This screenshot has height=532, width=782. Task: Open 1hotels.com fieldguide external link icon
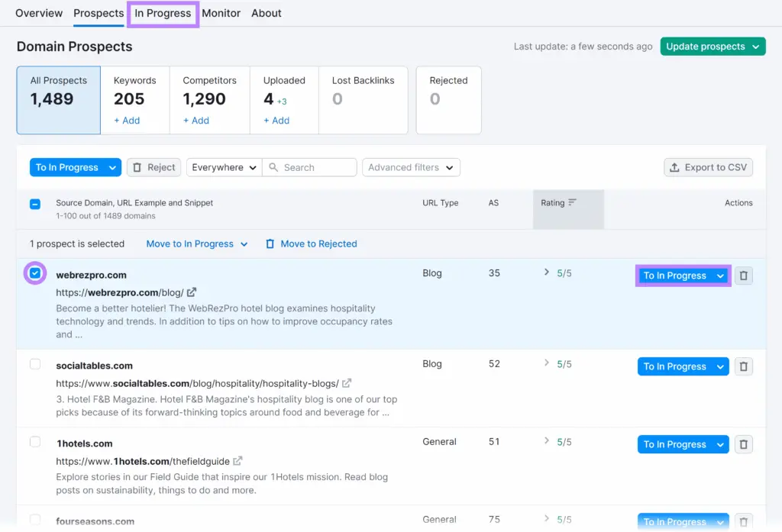pos(238,461)
